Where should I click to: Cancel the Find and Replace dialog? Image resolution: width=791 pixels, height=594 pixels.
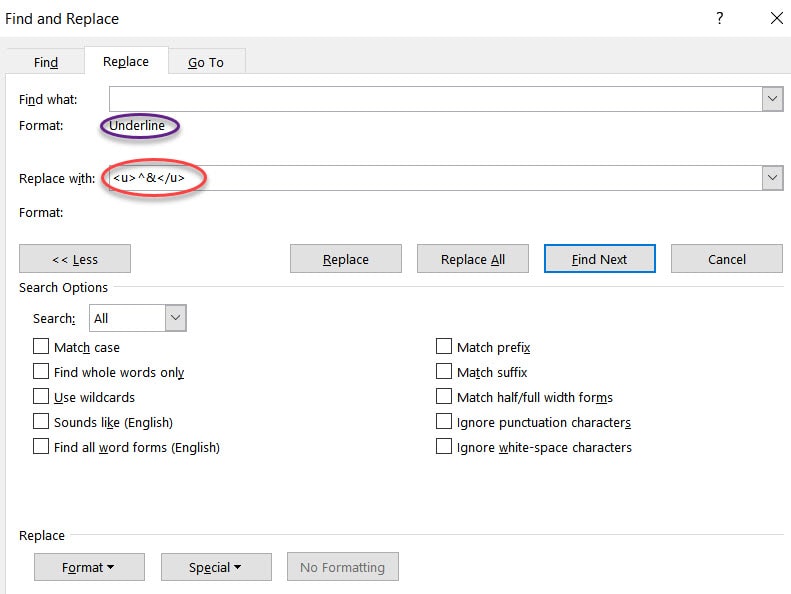click(727, 259)
